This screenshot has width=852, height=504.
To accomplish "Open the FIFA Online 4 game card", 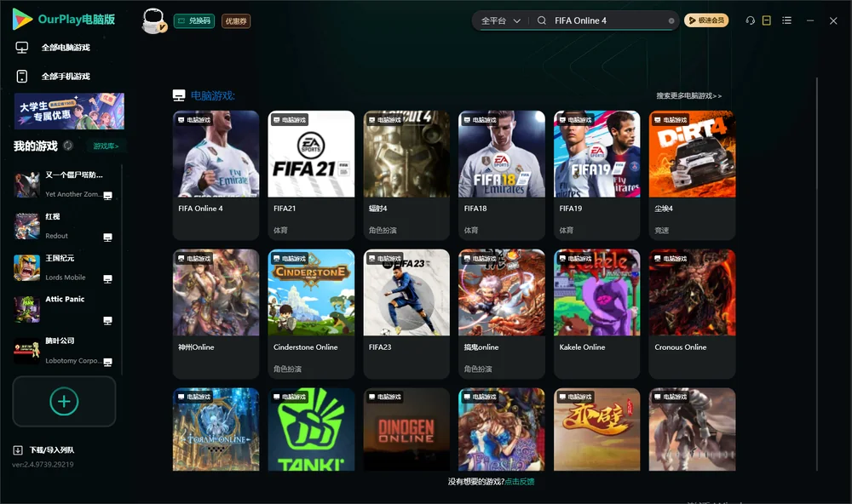I will [216, 175].
